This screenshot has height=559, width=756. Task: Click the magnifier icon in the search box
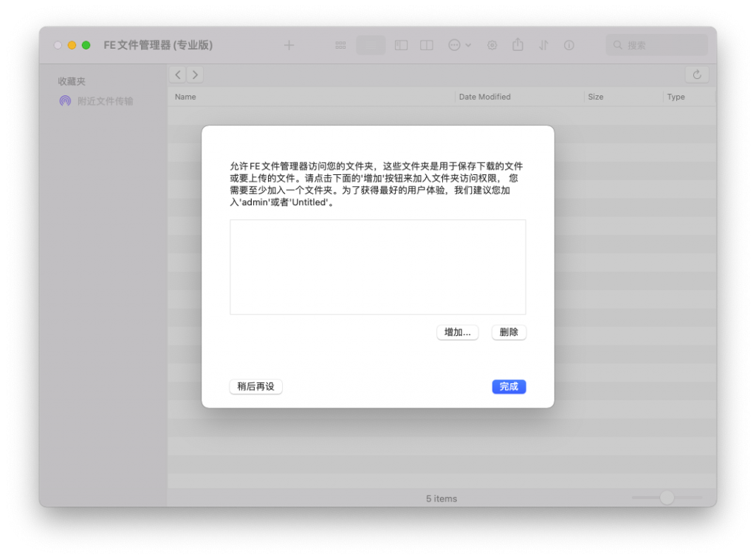pyautogui.click(x=618, y=45)
